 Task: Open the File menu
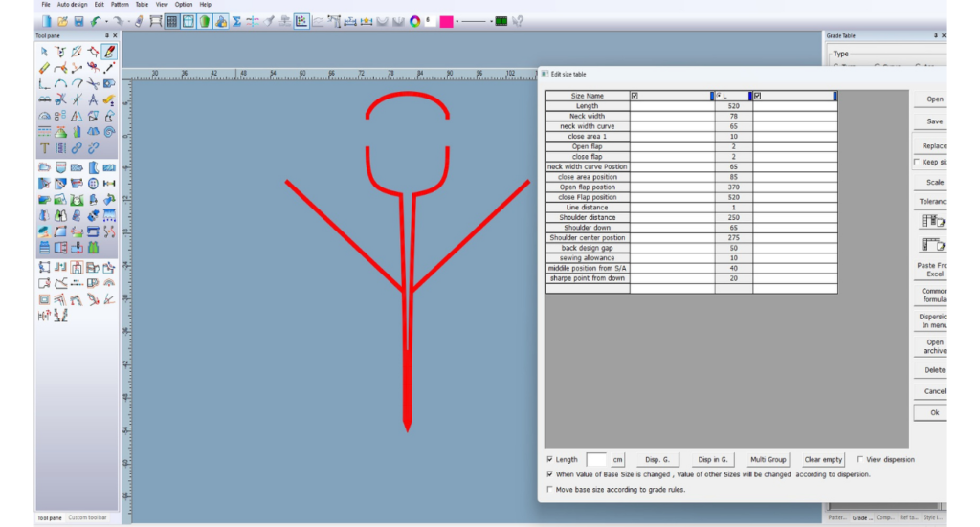pyautogui.click(x=46, y=5)
